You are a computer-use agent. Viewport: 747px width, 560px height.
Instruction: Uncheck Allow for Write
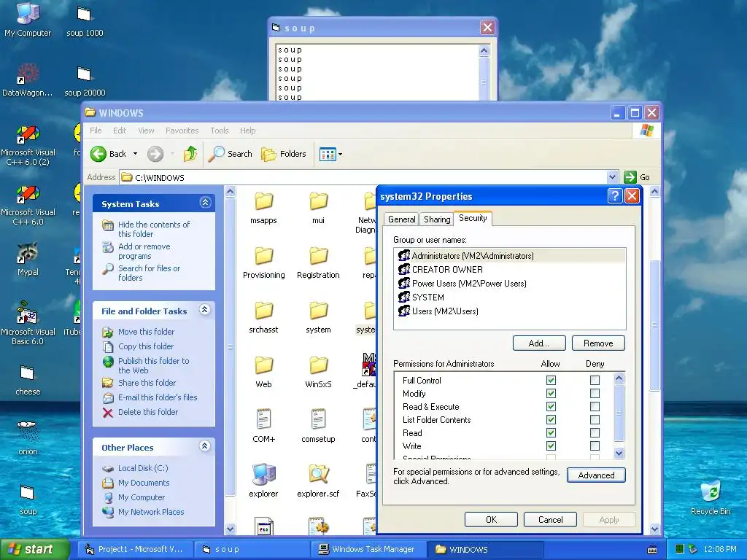[x=551, y=446]
